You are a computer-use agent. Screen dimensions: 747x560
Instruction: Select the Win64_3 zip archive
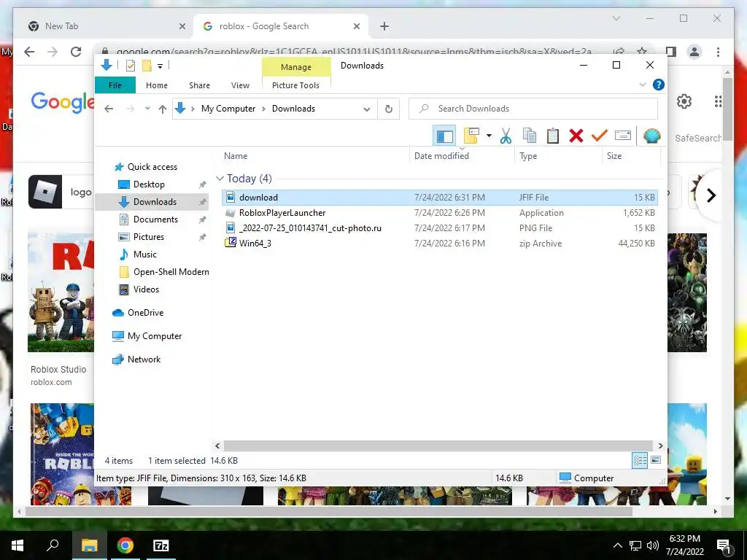coord(440,244)
